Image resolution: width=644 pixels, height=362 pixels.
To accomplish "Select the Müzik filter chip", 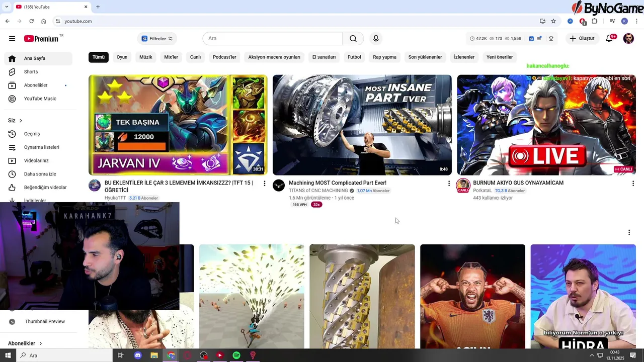I will (146, 57).
